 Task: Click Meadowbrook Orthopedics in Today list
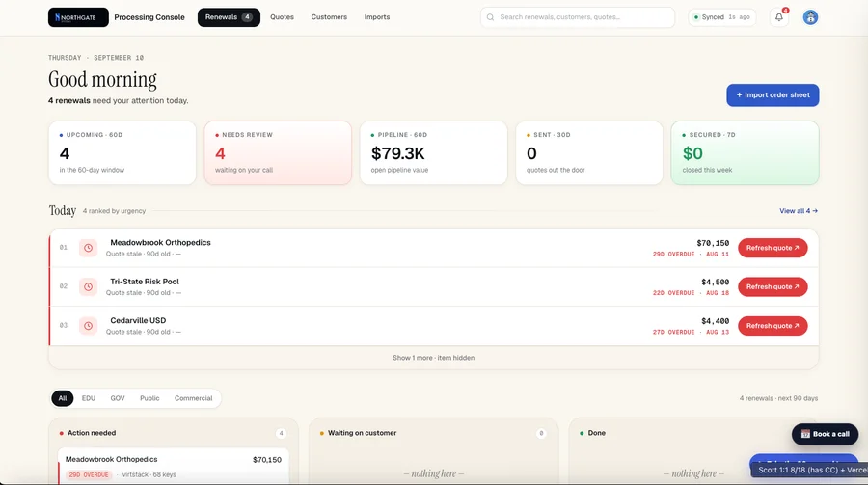160,243
